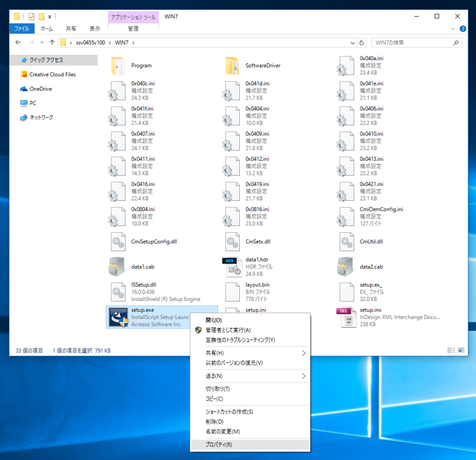Switch to large icons view layout icon
476x460 pixels.
point(461,350)
